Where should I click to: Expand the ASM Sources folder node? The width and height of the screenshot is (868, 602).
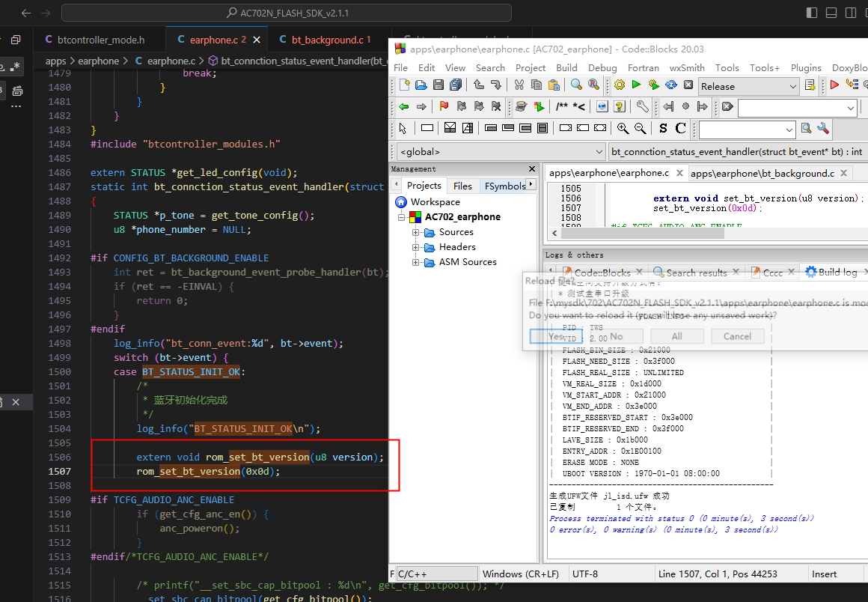[415, 262]
